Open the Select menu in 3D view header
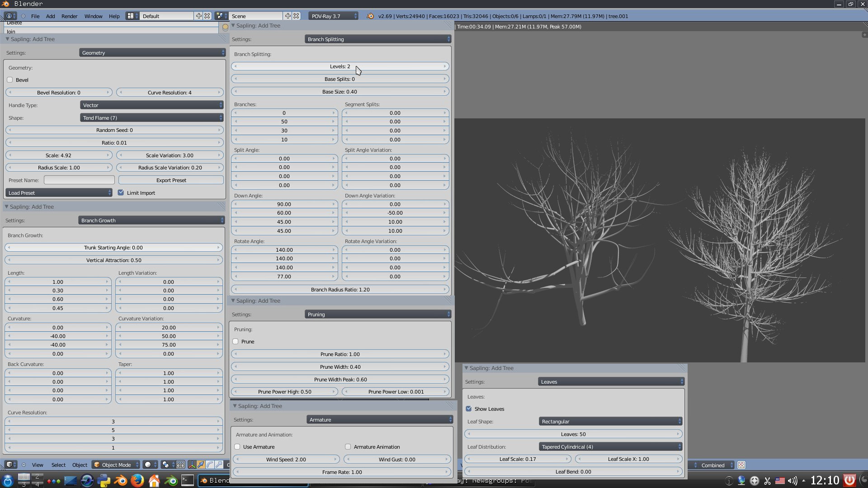Viewport: 868px width, 488px height. click(x=58, y=465)
